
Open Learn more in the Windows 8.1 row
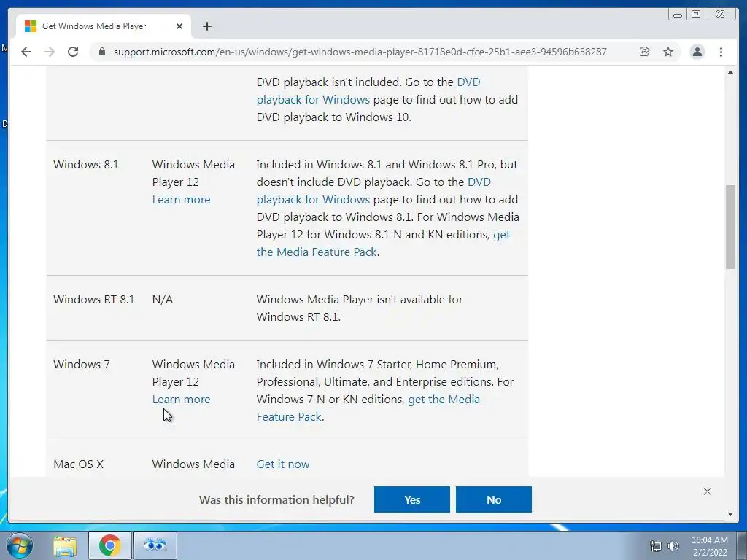(181, 200)
